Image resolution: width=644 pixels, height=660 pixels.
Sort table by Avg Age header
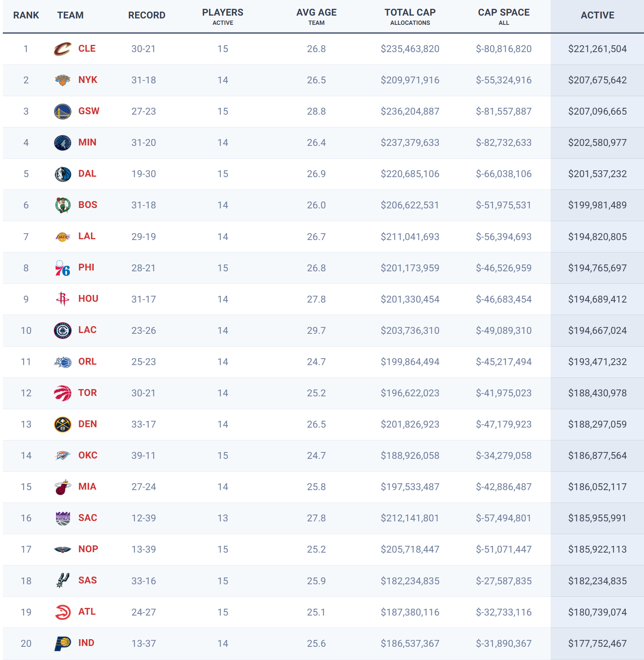pos(316,16)
